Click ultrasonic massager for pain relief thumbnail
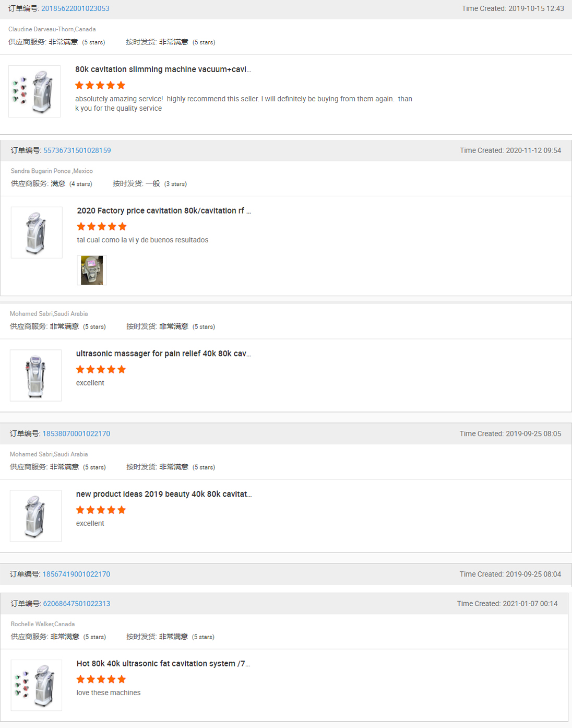The height and width of the screenshot is (728, 572). click(x=35, y=375)
